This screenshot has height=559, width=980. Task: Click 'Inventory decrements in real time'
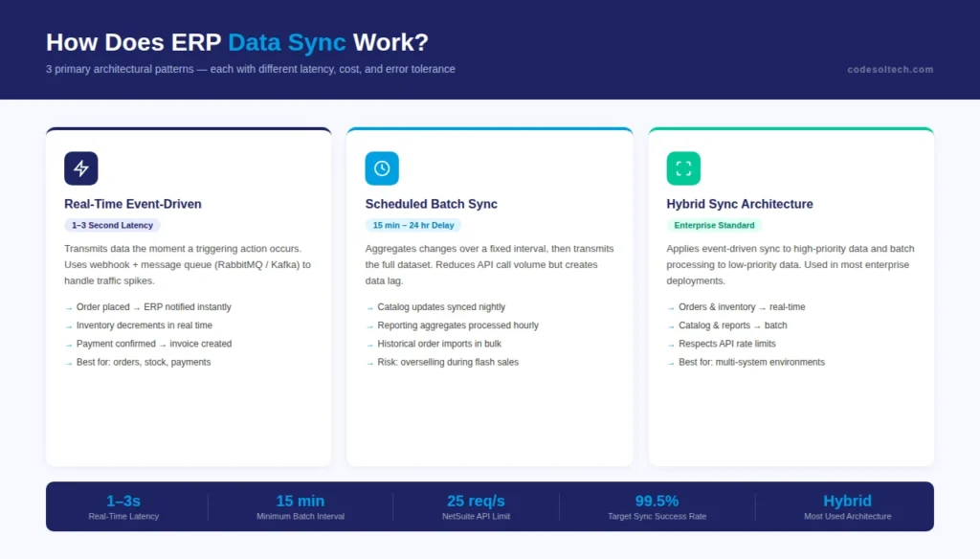pyautogui.click(x=145, y=325)
